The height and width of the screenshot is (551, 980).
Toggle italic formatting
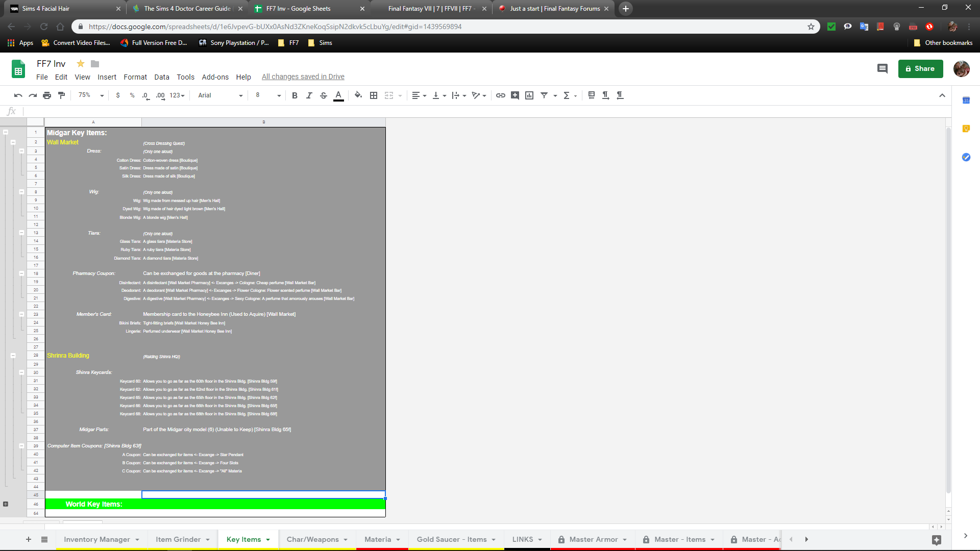tap(309, 95)
